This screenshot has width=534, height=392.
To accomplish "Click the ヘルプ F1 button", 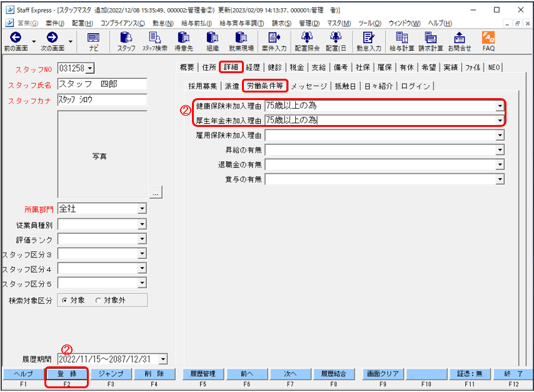I will pos(23,374).
